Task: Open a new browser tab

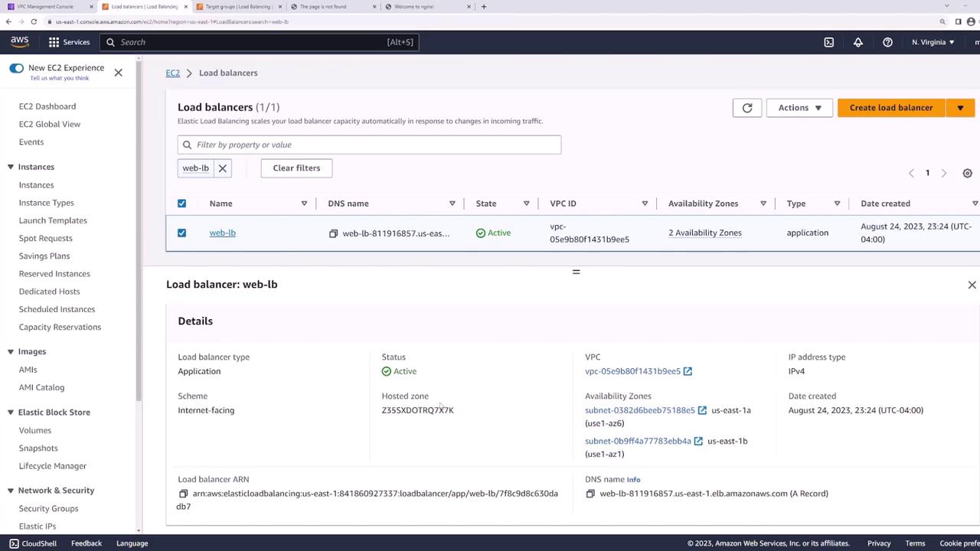Action: point(483,7)
